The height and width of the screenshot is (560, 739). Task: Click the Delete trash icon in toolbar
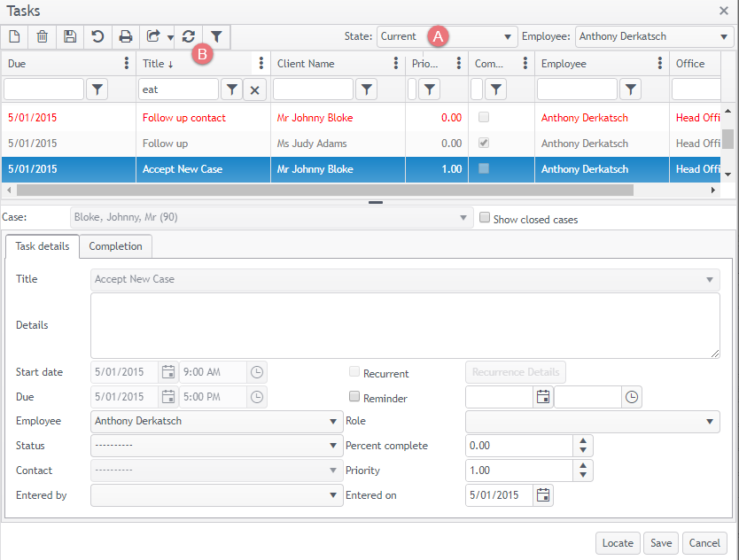click(x=42, y=36)
